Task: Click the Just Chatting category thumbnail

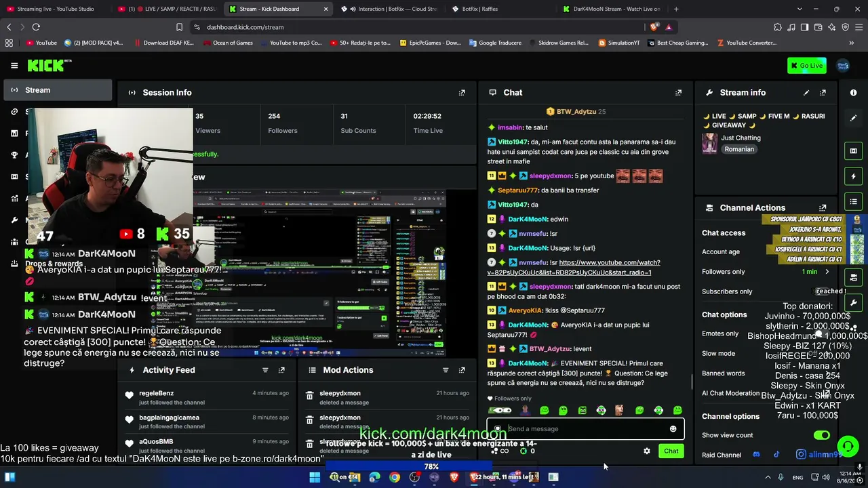Action: (x=709, y=143)
